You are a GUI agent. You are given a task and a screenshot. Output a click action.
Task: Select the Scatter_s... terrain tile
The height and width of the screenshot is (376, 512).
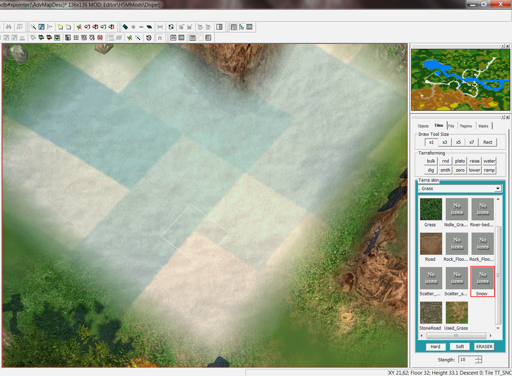tap(457, 278)
